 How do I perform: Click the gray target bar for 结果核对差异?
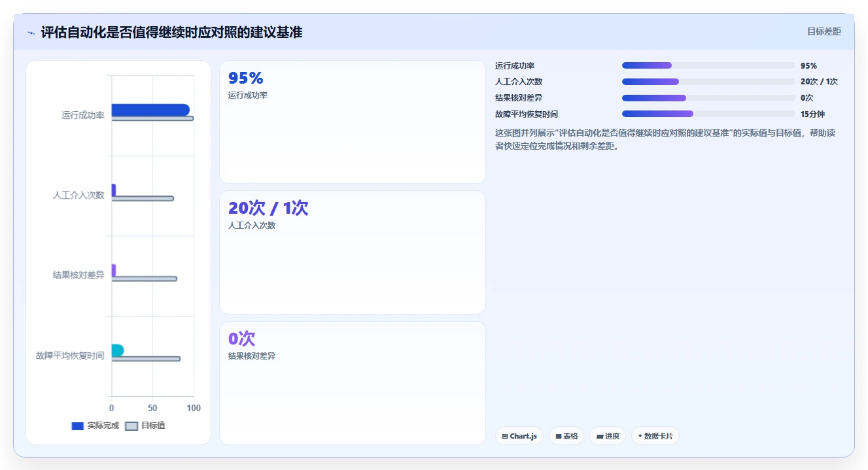click(144, 278)
